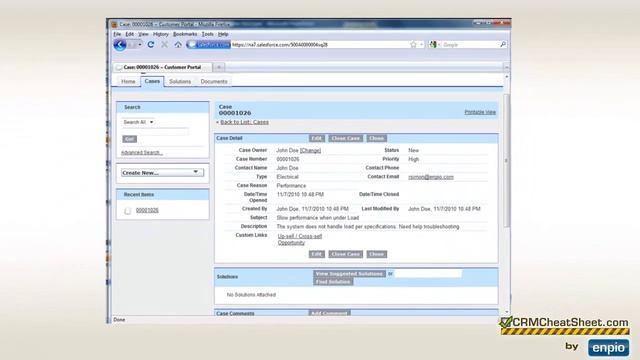Click the solution search input field
Image resolution: width=640 pixels, height=360 pixels.
428,273
